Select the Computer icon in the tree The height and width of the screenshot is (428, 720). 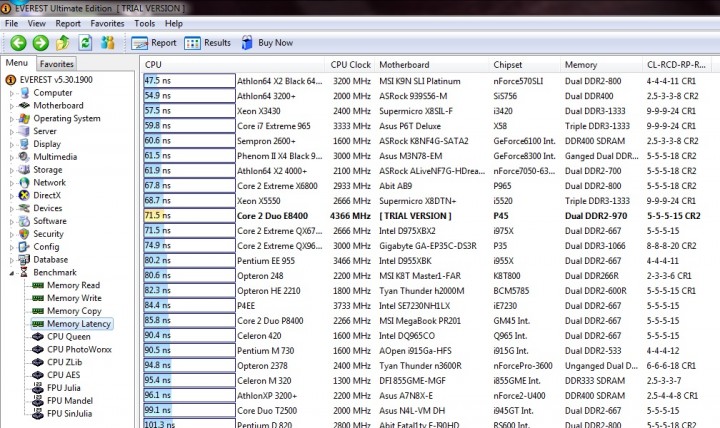(24, 93)
